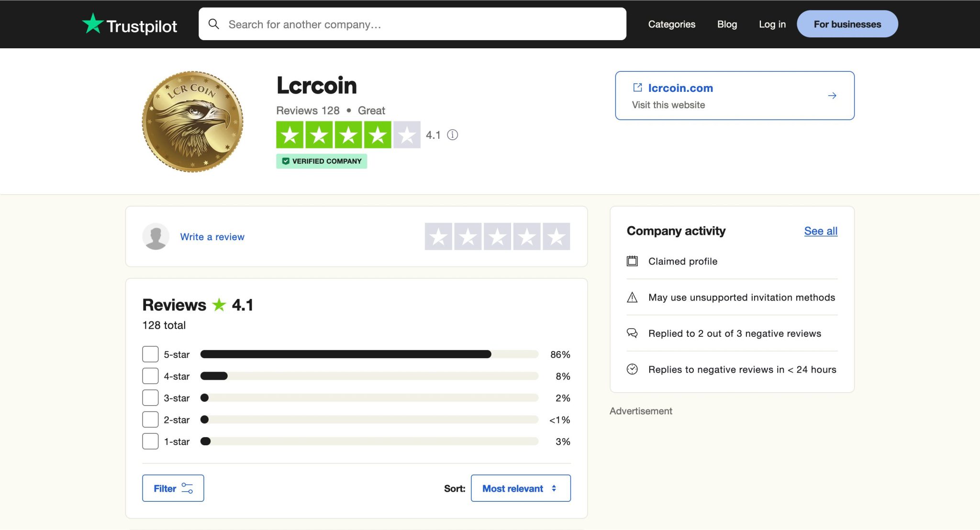Check the 5-star filter checkbox
Screen dimensions: 980x530
150,354
